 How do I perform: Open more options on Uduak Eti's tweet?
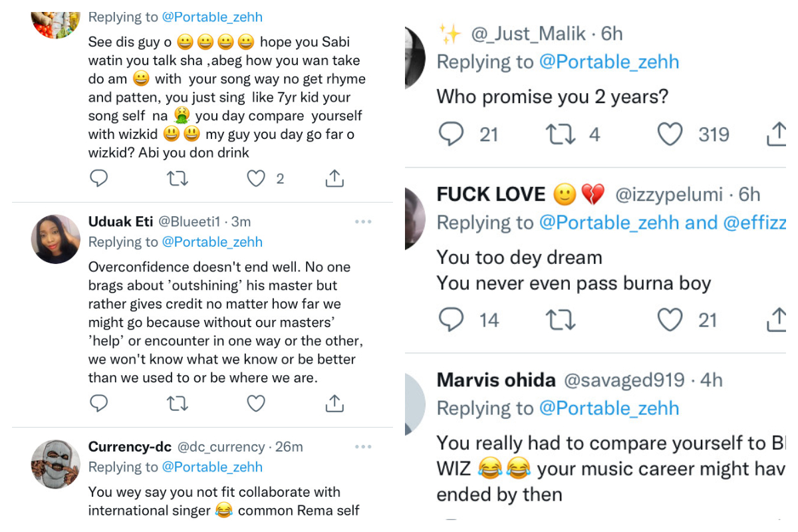[363, 221]
